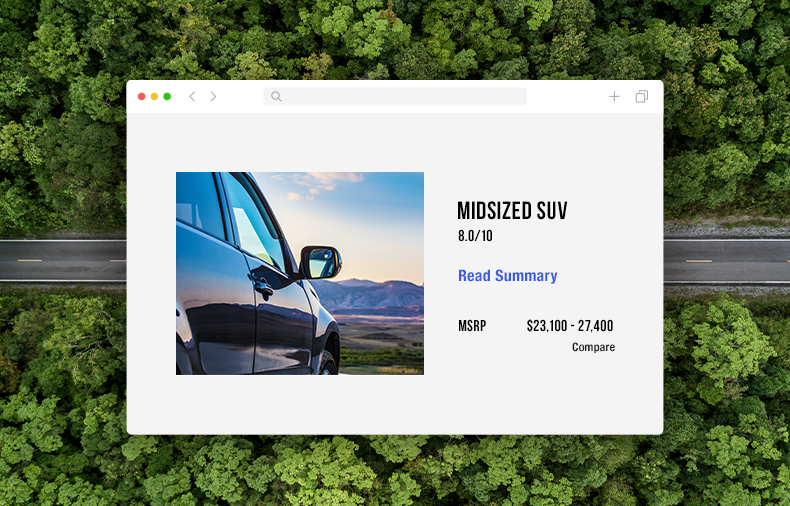Click the magnifying glass search icon

pyautogui.click(x=276, y=96)
